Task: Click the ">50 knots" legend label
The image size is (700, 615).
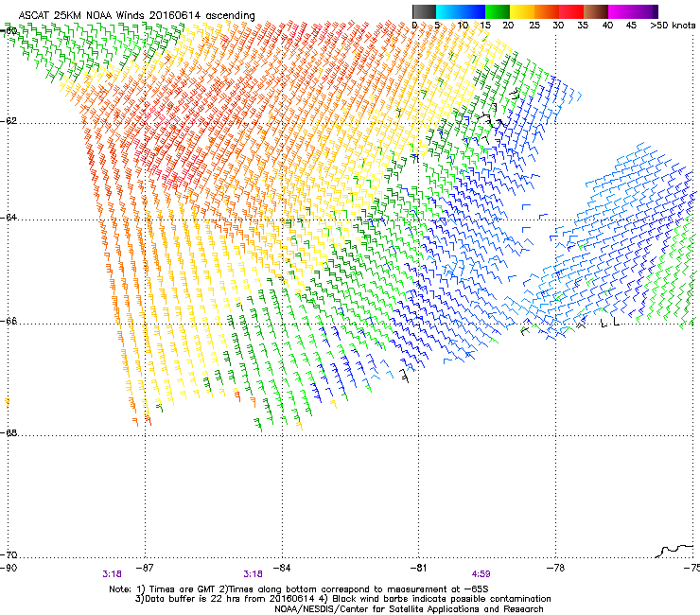Action: [673, 26]
